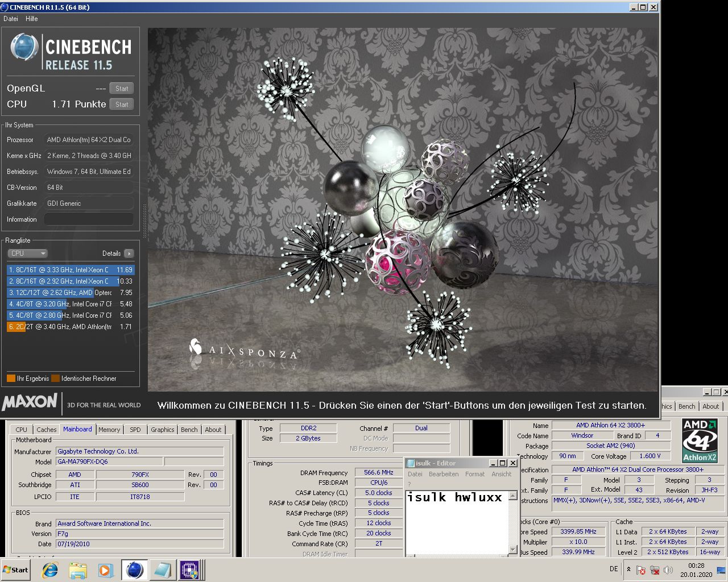Switch to Notepad editor via taskbar icon
The width and height of the screenshot is (728, 582).
click(x=162, y=570)
